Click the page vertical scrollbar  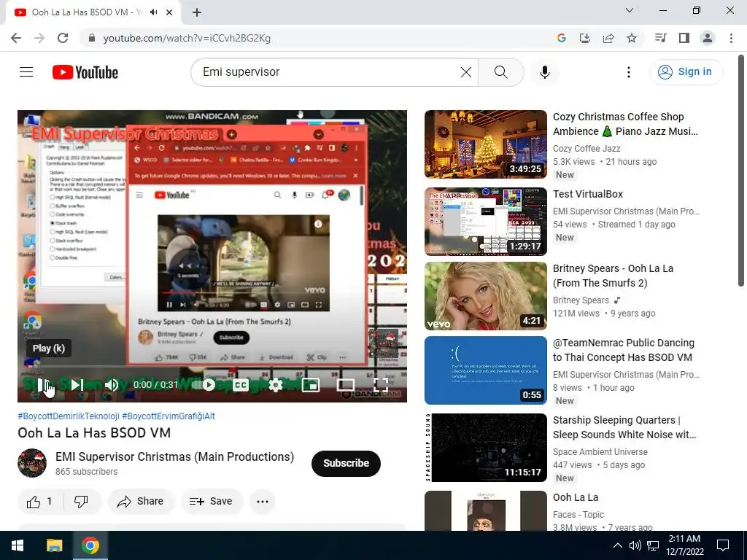click(x=741, y=171)
